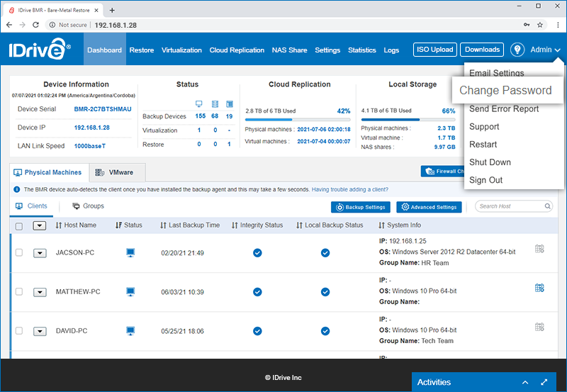This screenshot has height=392, width=567.
Task: Choose Send Error Report option
Action: pyautogui.click(x=504, y=109)
